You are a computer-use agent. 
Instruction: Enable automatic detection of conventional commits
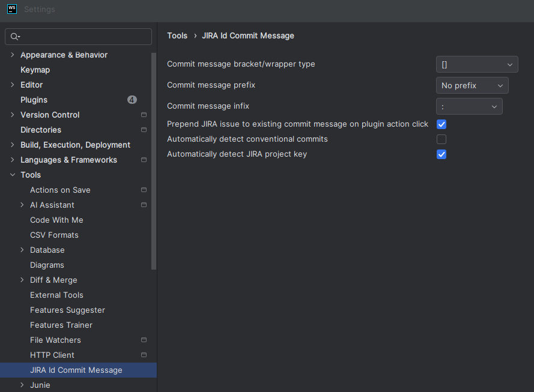441,139
